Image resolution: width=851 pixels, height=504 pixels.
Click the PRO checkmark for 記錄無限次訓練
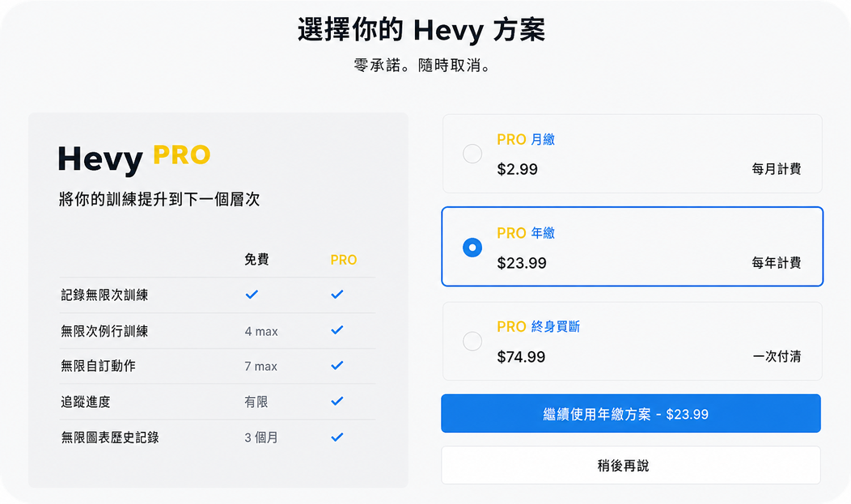(337, 294)
